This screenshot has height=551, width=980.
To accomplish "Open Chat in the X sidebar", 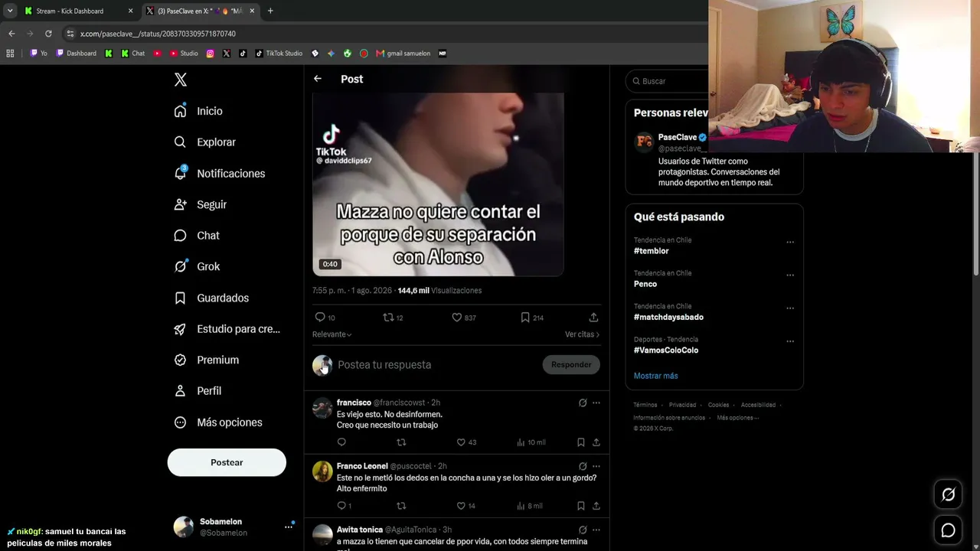I will [197, 236].
